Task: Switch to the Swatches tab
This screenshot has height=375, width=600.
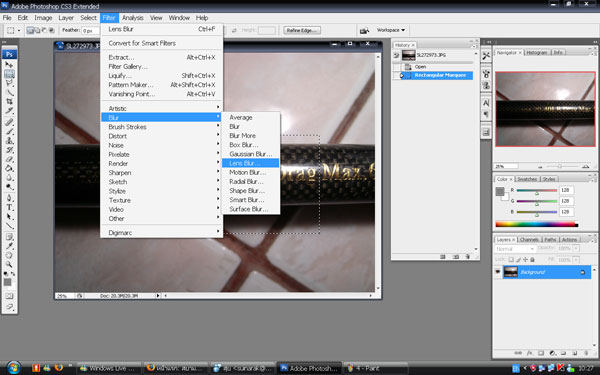Action: (x=527, y=179)
